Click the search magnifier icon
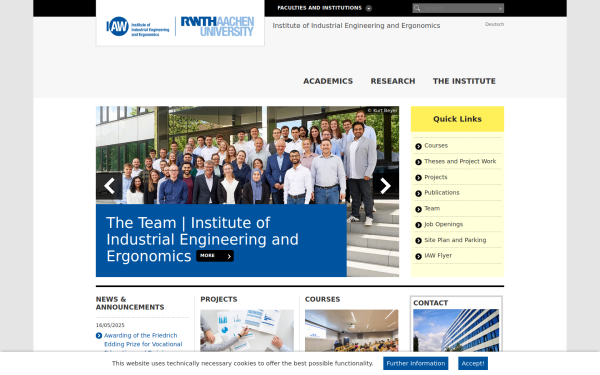 pos(417,8)
